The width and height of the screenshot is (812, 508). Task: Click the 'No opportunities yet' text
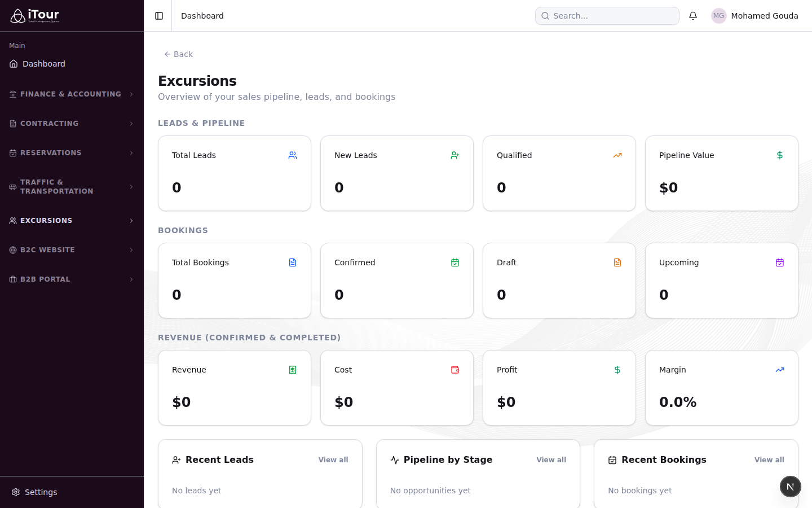click(430, 491)
